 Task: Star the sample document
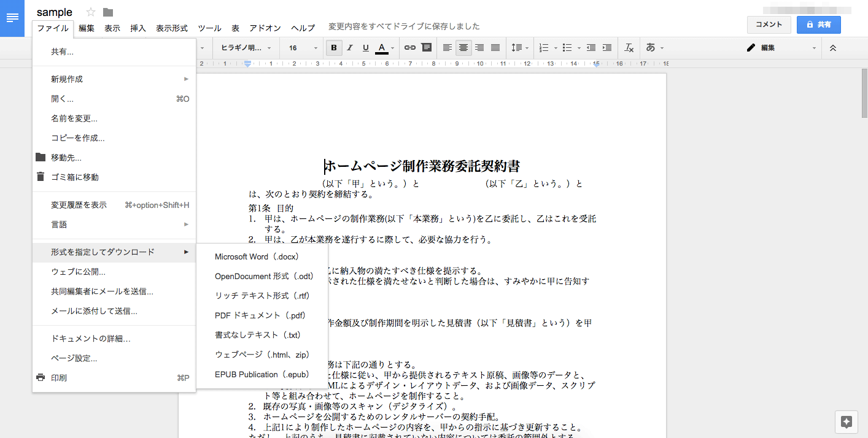click(x=91, y=12)
